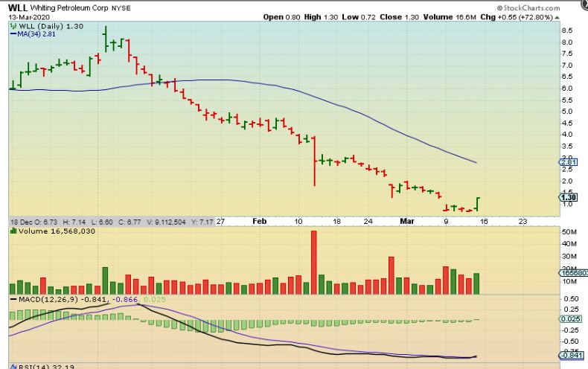This screenshot has height=369, width=588.
Task: Click the Whiting Petroleum Corp company name
Action: tap(69, 8)
